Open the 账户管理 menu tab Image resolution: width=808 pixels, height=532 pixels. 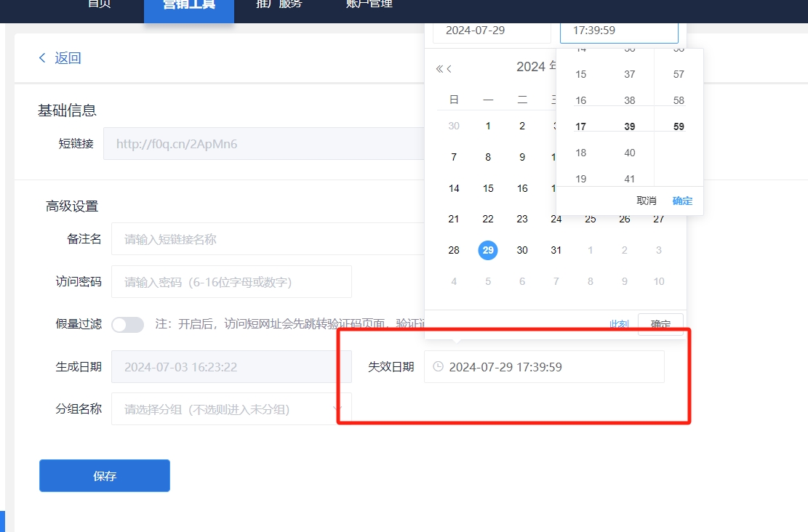click(x=369, y=6)
